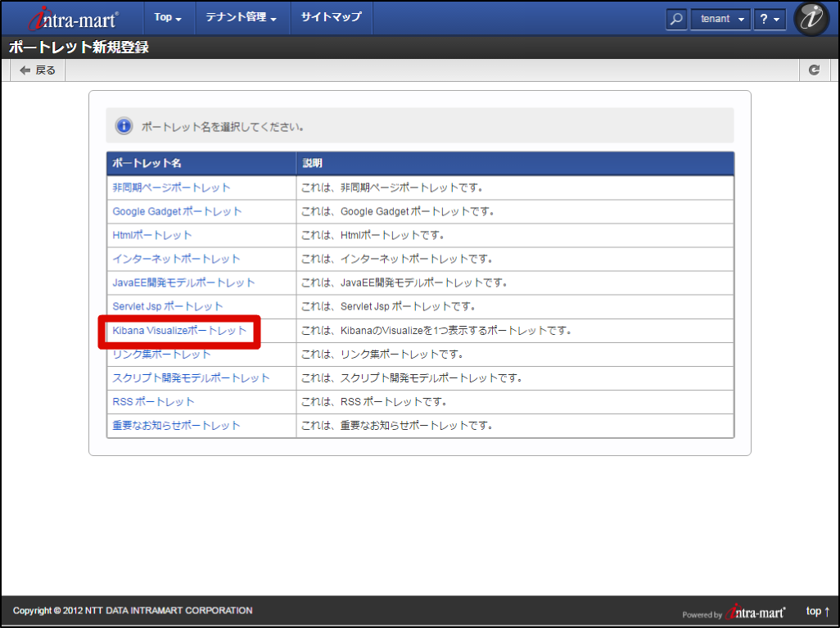
Task: Select サイトマップ in the navigation bar
Action: point(331,17)
